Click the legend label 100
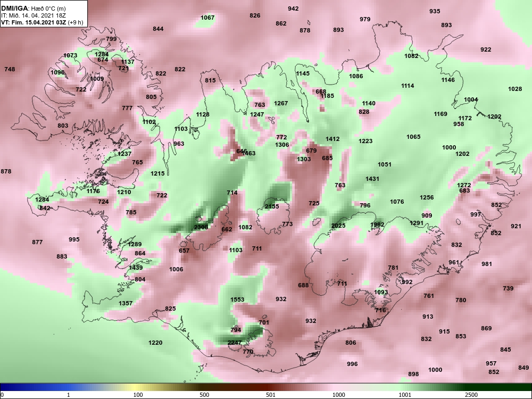 138,395
